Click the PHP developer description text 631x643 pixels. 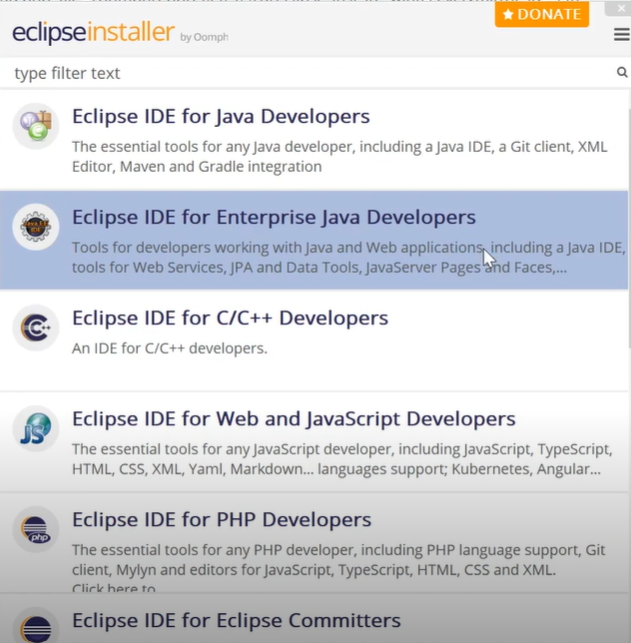[339, 560]
